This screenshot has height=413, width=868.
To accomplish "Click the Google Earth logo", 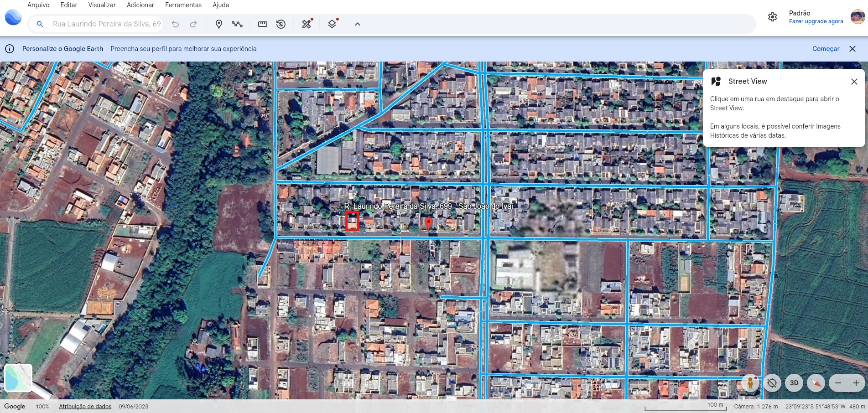I will coord(13,17).
